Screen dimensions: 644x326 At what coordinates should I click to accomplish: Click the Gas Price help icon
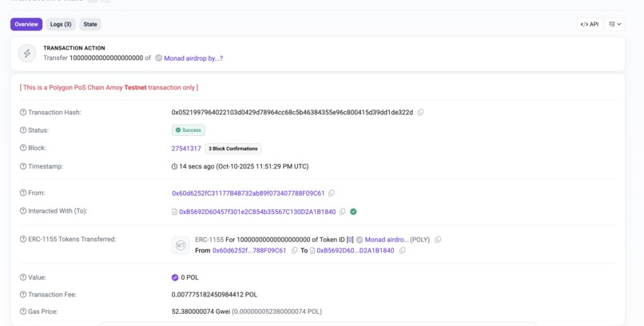23,312
